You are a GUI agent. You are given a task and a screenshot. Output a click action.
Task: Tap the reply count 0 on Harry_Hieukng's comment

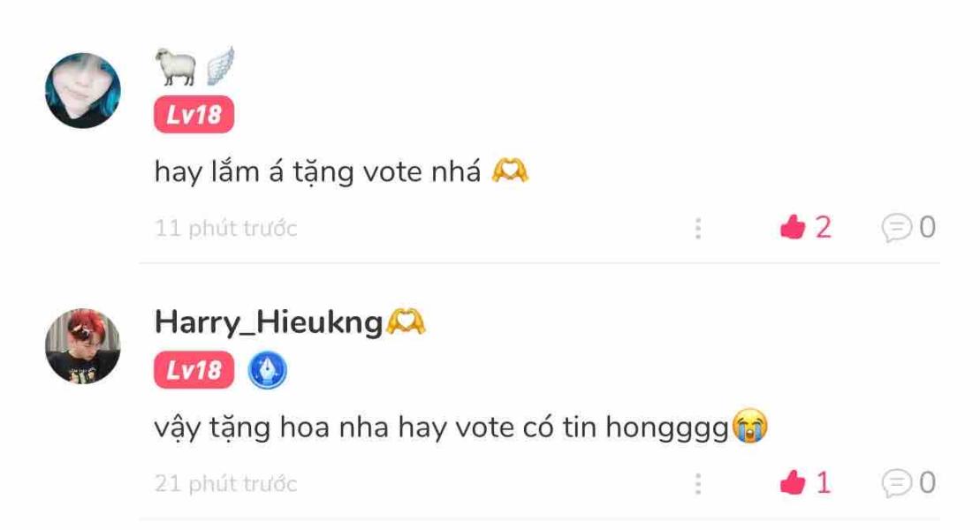pos(928,482)
